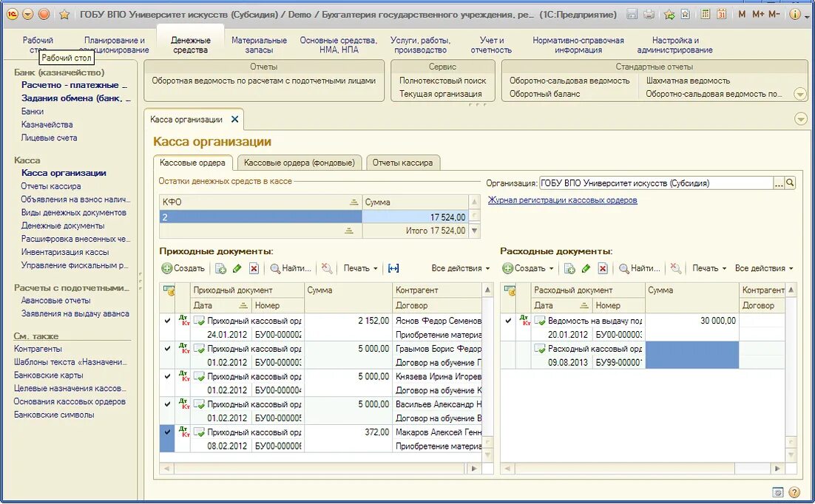Toggle checkmark on Ведомость на выдачу row

(508, 321)
